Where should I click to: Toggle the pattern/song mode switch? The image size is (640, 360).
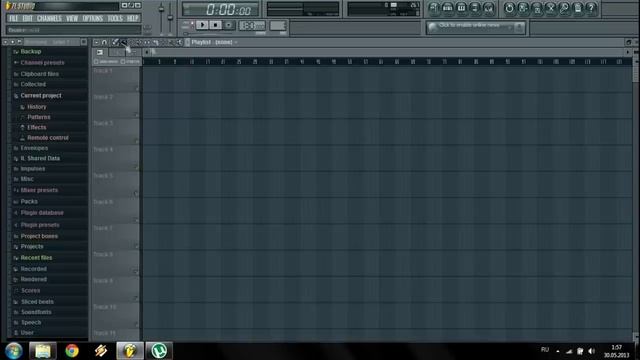(188, 25)
